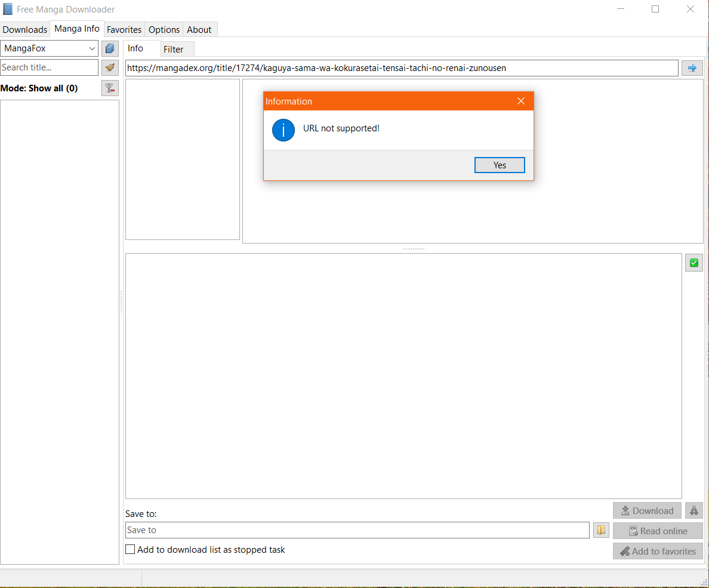Click the URL not supported! message
Viewport: 709px width, 588px height.
coord(341,128)
